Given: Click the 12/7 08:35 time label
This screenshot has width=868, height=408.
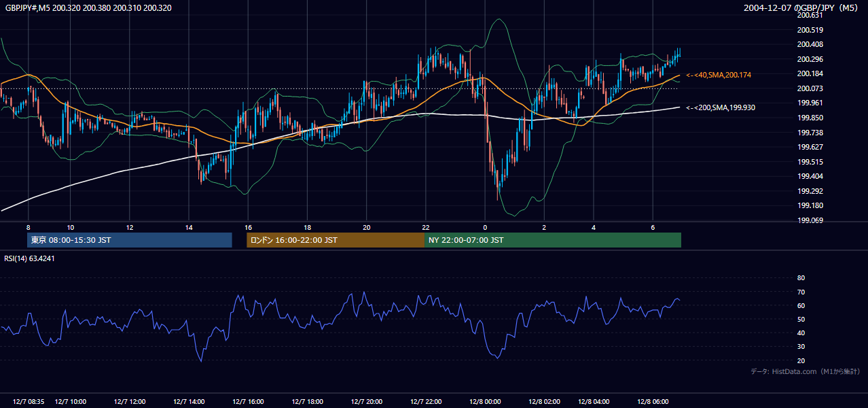Looking at the screenshot, I should [29, 401].
